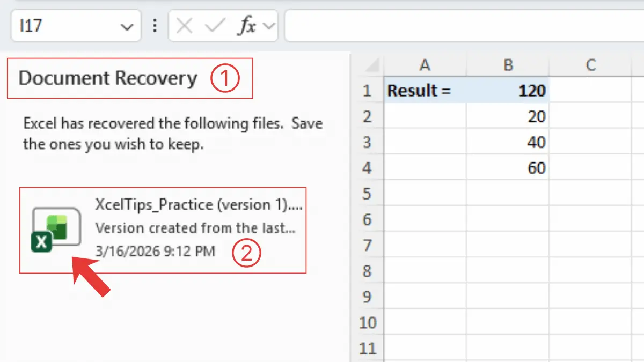
Task: Open the Name Box dropdown arrow
Action: point(127,26)
